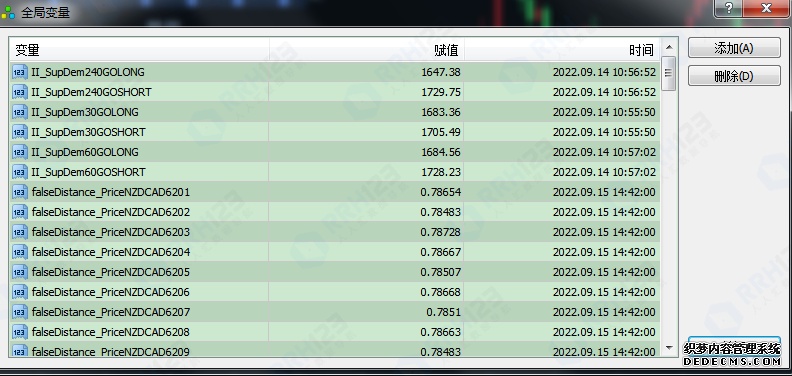This screenshot has height=376, width=792.
Task: Click the 123 icon for II_SupDem30GOLONG
Action: (x=20, y=112)
